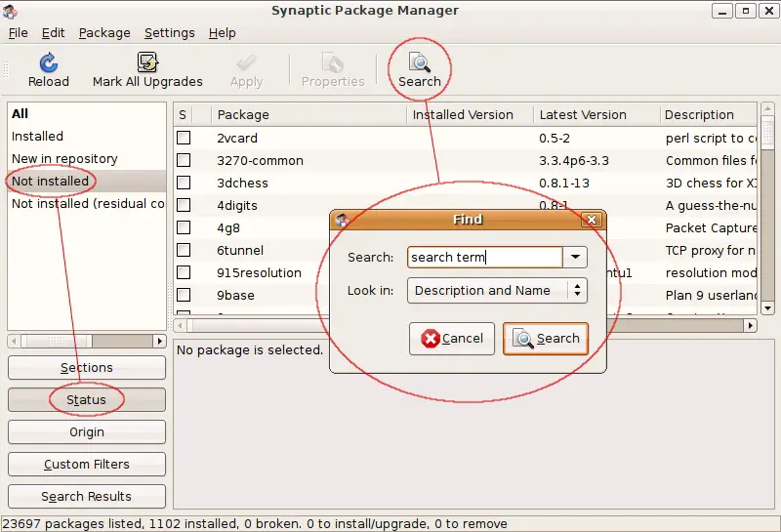Select the 2vcard package name
This screenshot has width=781, height=532.
tap(237, 138)
